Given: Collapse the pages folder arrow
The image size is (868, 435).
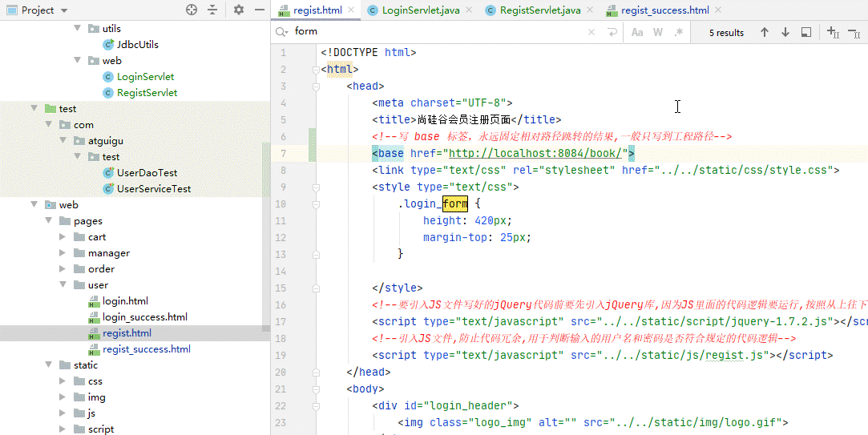Looking at the screenshot, I should [x=49, y=221].
